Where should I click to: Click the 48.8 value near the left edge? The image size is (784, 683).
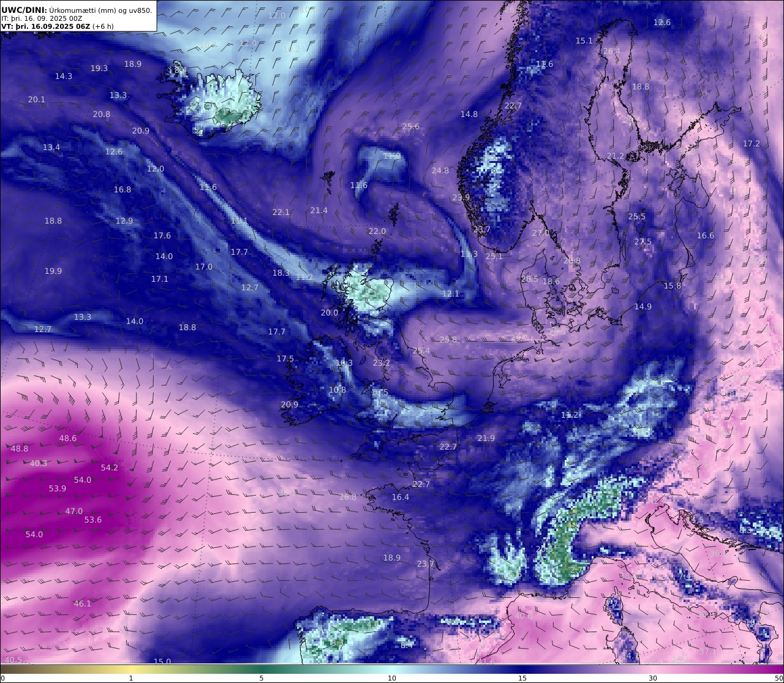pyautogui.click(x=20, y=448)
